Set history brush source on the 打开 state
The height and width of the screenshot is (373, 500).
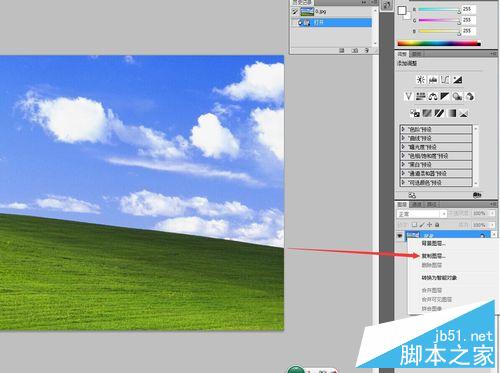tap(295, 23)
